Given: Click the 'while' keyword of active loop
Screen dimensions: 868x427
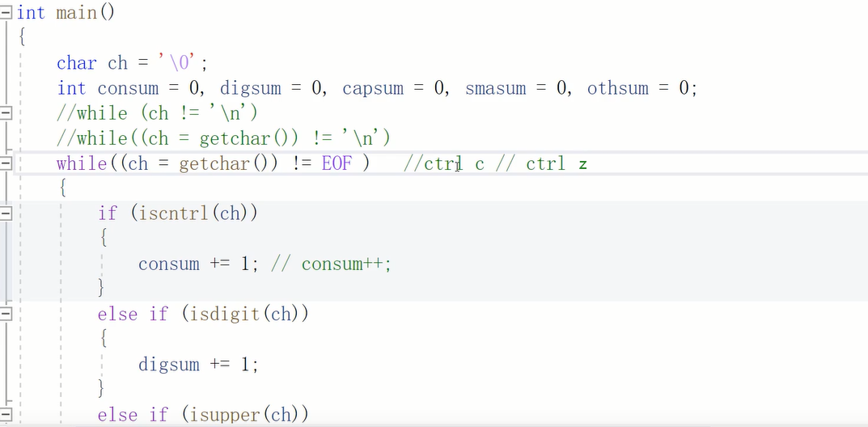Looking at the screenshot, I should (82, 163).
